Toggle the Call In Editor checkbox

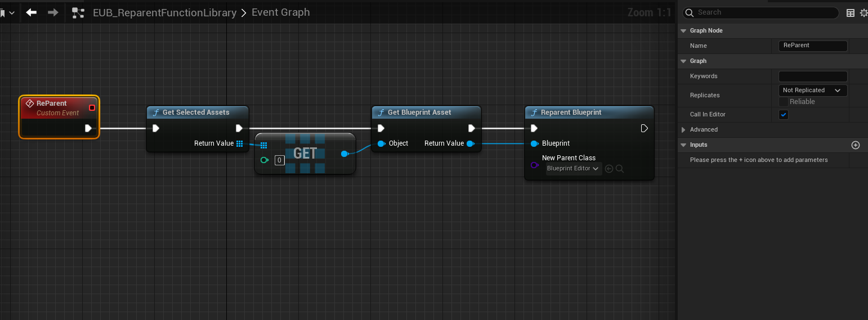(x=784, y=115)
